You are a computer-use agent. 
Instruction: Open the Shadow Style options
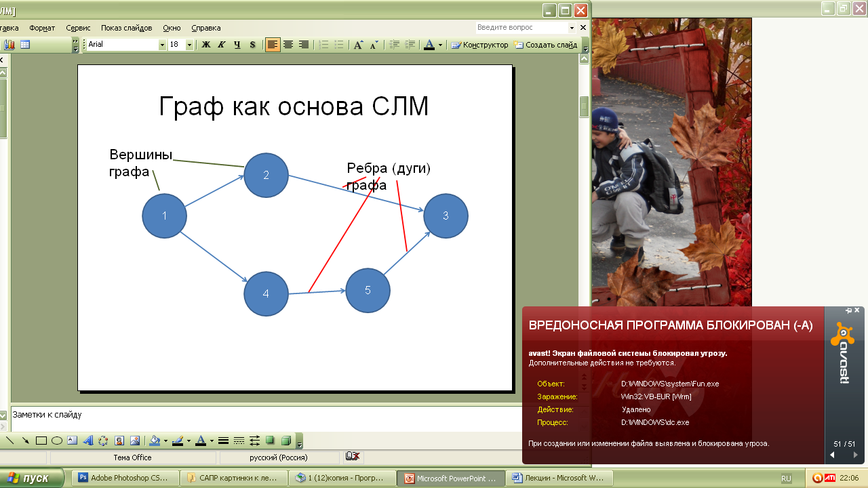[270, 441]
